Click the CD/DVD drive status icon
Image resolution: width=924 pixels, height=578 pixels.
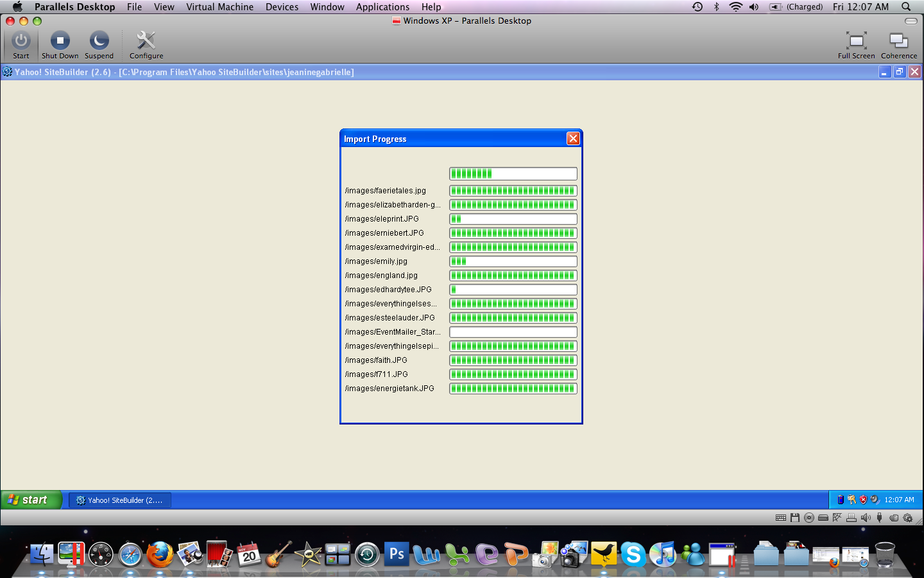coord(809,518)
